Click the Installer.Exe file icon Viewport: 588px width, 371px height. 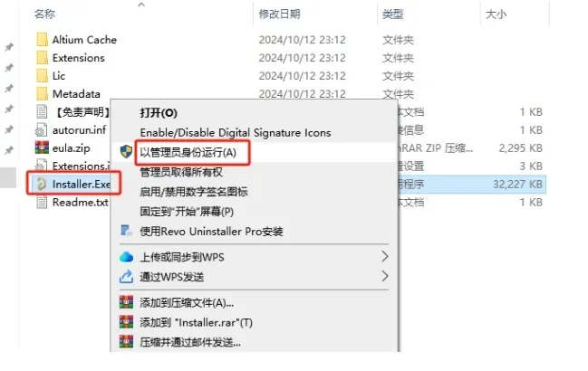click(42, 184)
